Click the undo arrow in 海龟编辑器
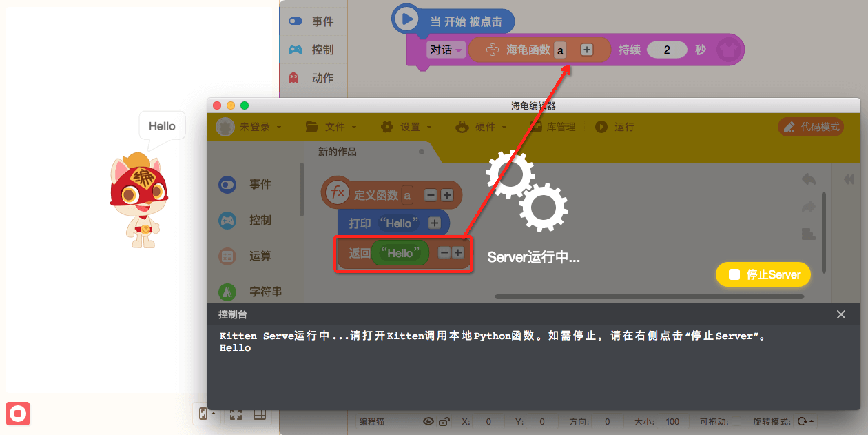Screen dimensions: 868x435 (808, 179)
